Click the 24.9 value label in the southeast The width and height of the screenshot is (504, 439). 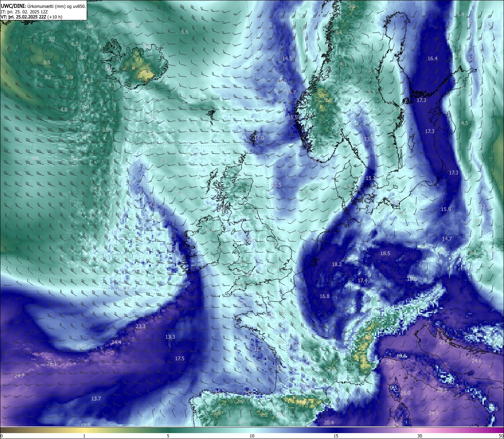click(434, 413)
